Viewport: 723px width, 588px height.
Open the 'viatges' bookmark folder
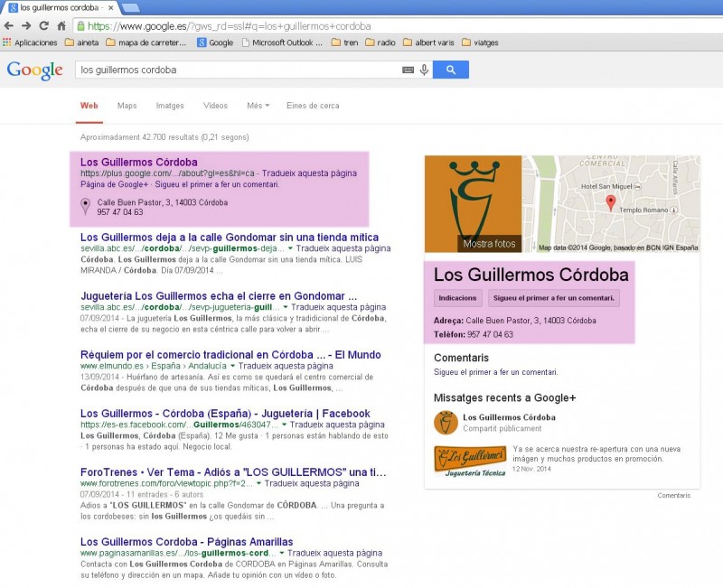pos(480,42)
